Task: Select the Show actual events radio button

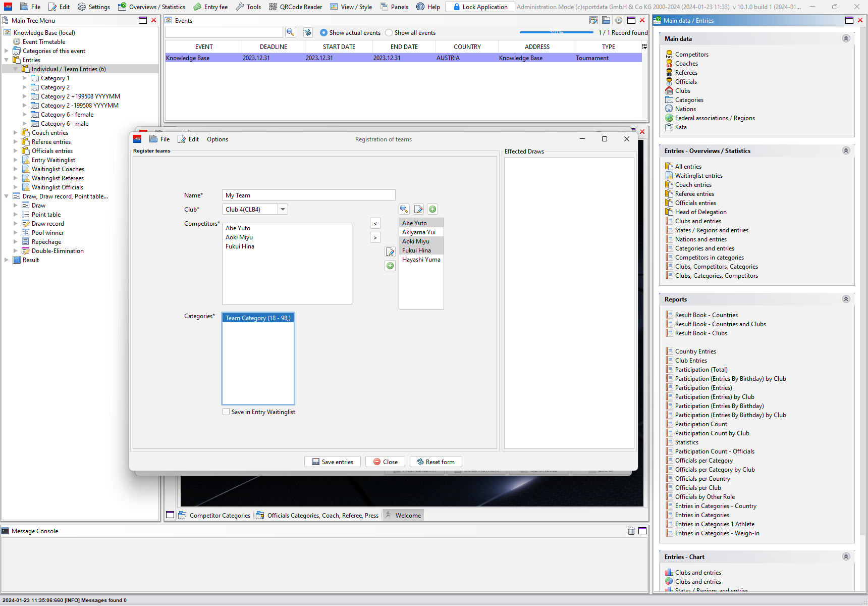Action: pos(323,32)
